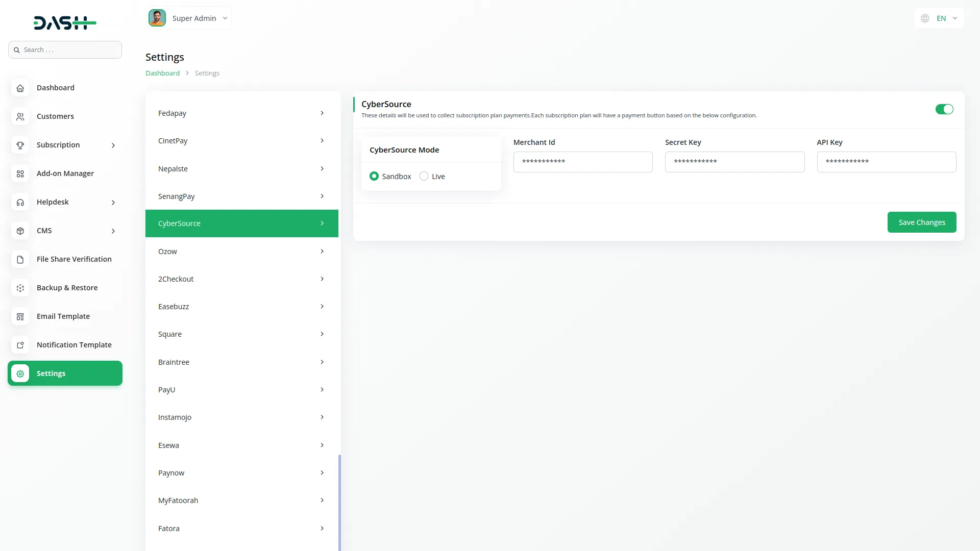Switch to the Braintree payment tab
Viewport: 980px width, 551px height.
pos(242,362)
